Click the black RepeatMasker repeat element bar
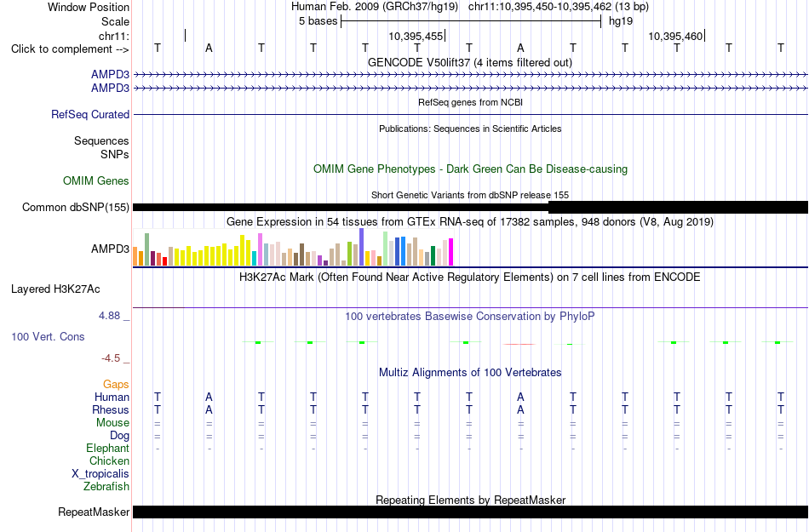This screenshot has width=809, height=532. coord(471,512)
